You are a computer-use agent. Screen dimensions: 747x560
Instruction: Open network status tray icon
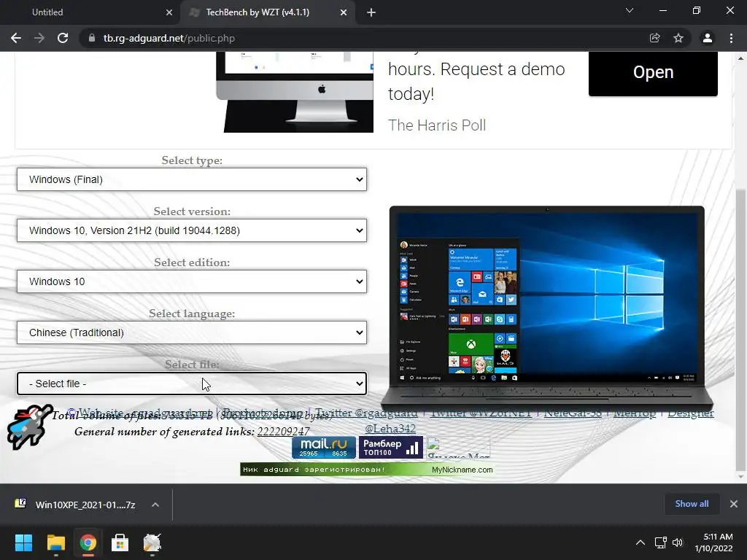pos(660,542)
